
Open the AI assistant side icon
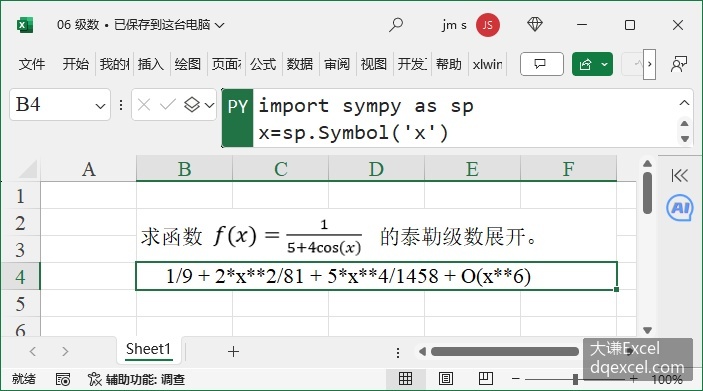click(680, 208)
